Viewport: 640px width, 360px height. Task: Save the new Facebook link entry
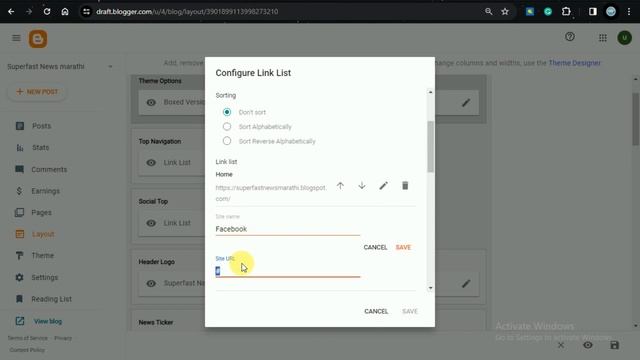pyautogui.click(x=403, y=247)
